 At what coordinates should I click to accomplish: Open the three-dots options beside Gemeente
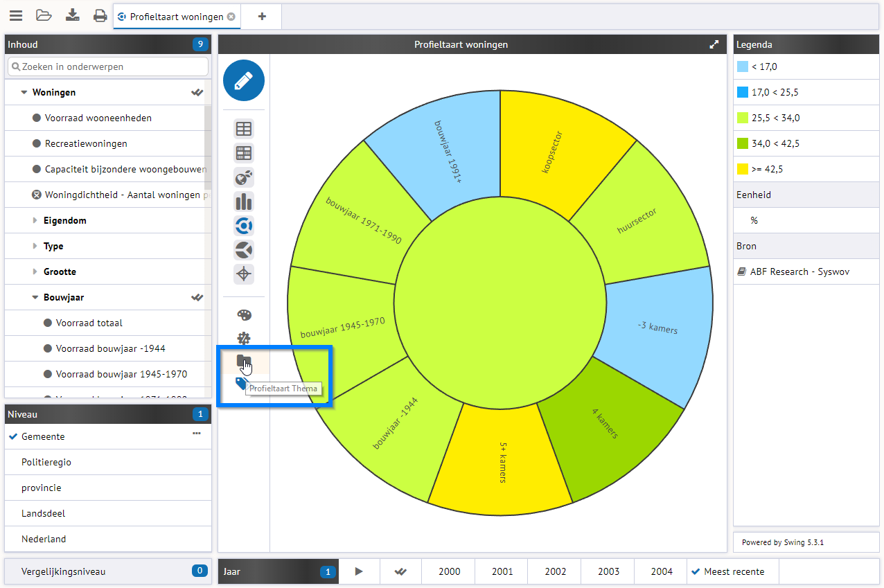click(x=197, y=433)
